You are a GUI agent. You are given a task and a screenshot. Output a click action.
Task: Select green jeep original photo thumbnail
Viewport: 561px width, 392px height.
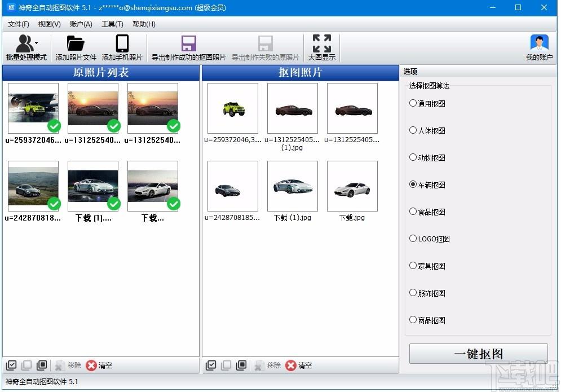click(x=33, y=108)
